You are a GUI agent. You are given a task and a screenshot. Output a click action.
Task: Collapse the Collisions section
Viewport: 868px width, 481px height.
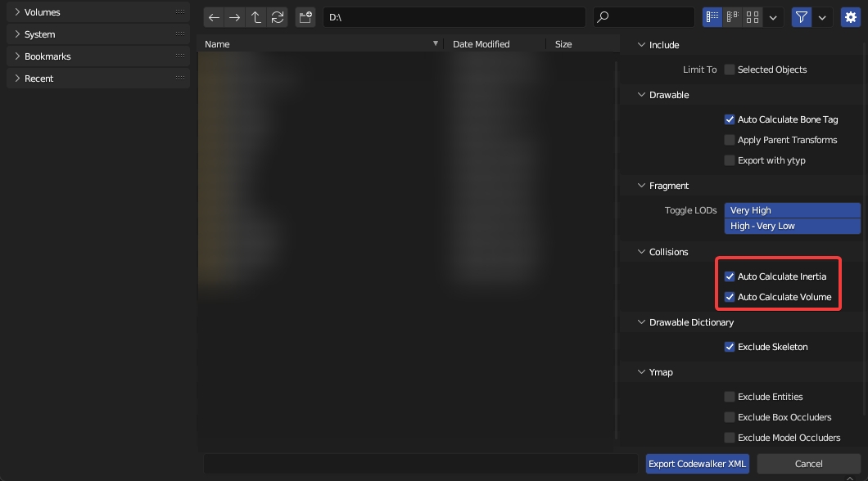(x=643, y=252)
